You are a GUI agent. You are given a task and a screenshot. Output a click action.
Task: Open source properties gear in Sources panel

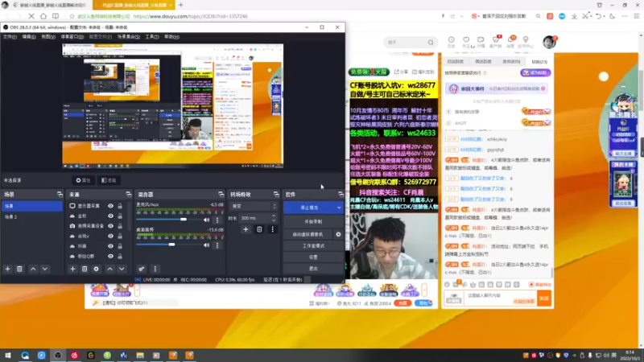(96, 269)
